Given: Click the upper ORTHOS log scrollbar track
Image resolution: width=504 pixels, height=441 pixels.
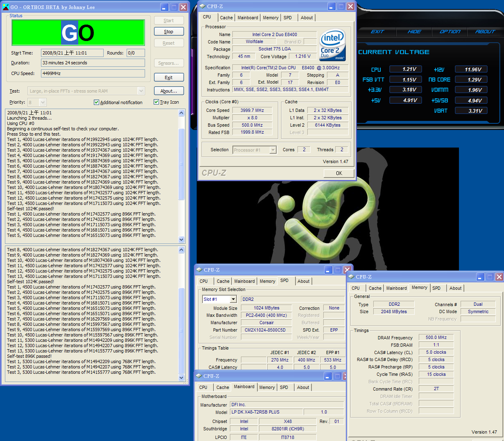Looking at the screenshot, I should [x=182, y=217].
